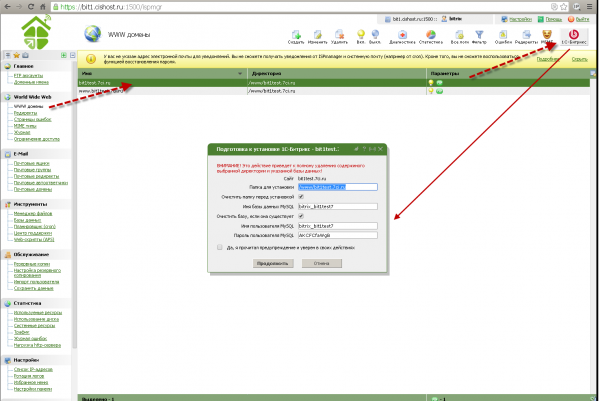Click the bookmark star in address bar
This screenshot has width=600, height=401.
point(564,7)
